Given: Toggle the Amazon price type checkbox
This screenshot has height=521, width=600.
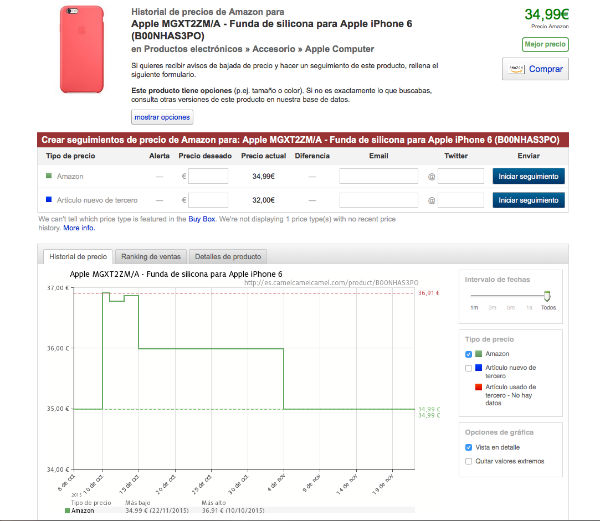Looking at the screenshot, I should (469, 354).
